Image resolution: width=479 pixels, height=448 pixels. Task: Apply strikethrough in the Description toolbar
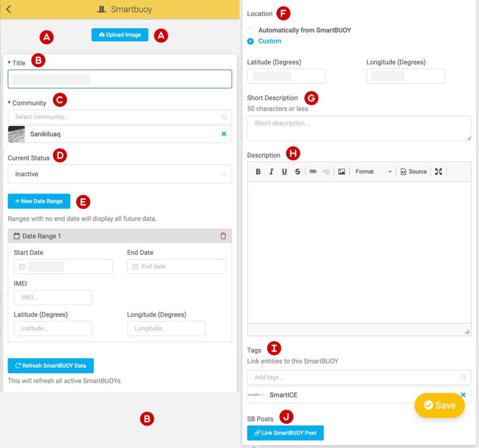click(x=298, y=172)
